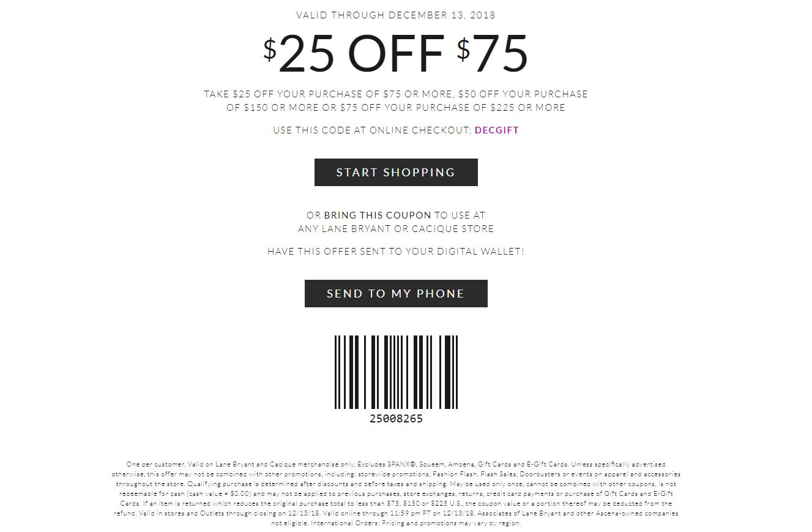Screen dimensions: 812x532
Task: Click the HAVE THIS OFFER SENT TO YOUR DIGITAL WALLET text
Action: [x=396, y=251]
